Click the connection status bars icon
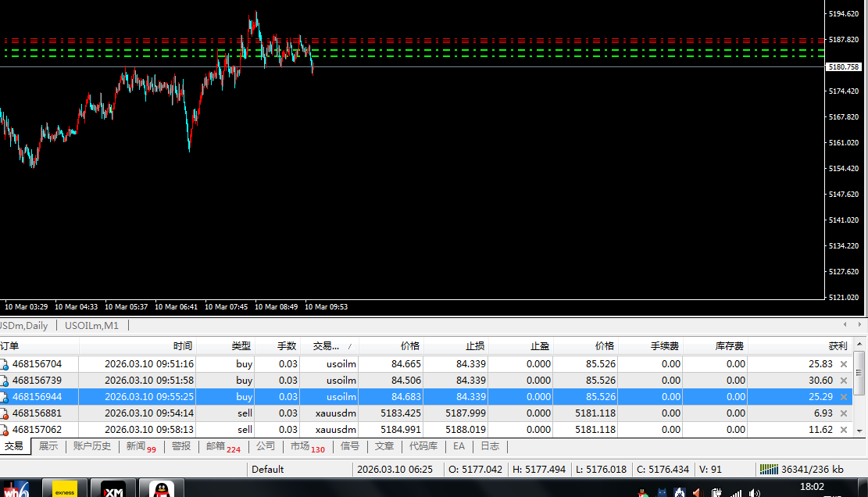Image resolution: width=868 pixels, height=497 pixels. [769, 470]
